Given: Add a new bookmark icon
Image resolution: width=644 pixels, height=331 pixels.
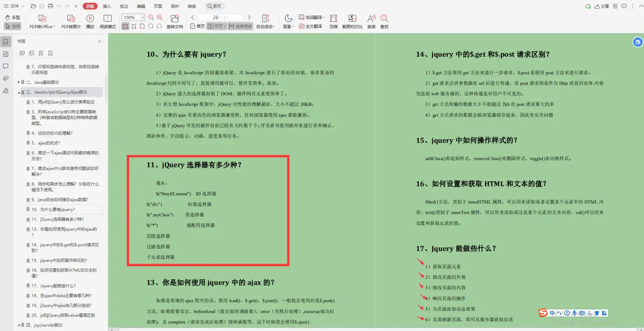Looking at the screenshot, I should (x=41, y=53).
